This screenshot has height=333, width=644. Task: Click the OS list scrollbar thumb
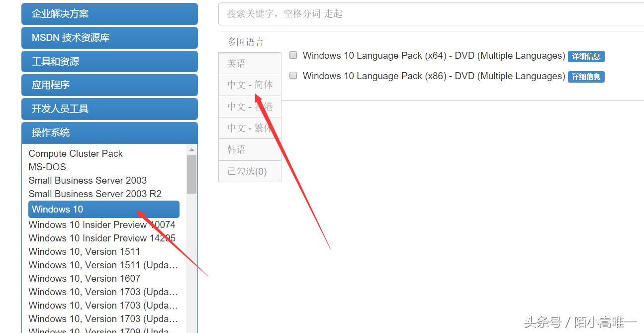(192, 174)
